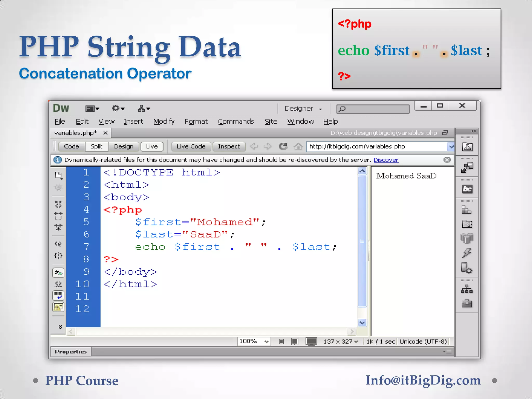The width and height of the screenshot is (532, 399).
Task: Click the horizontal scroll right arrow
Action: click(352, 331)
